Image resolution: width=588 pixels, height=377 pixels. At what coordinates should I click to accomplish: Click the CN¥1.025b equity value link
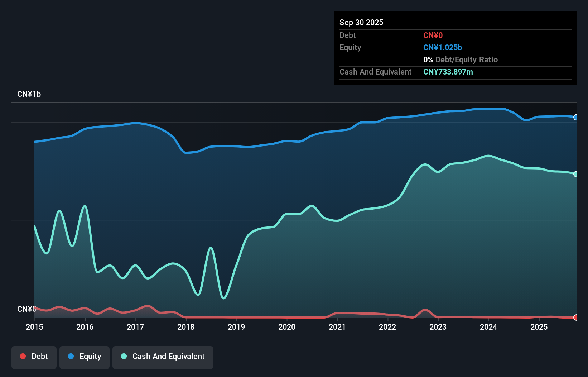click(443, 47)
